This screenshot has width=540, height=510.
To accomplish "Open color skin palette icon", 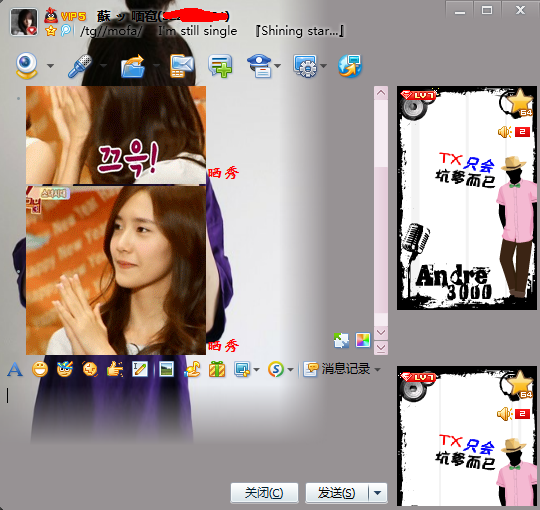I will point(363,340).
